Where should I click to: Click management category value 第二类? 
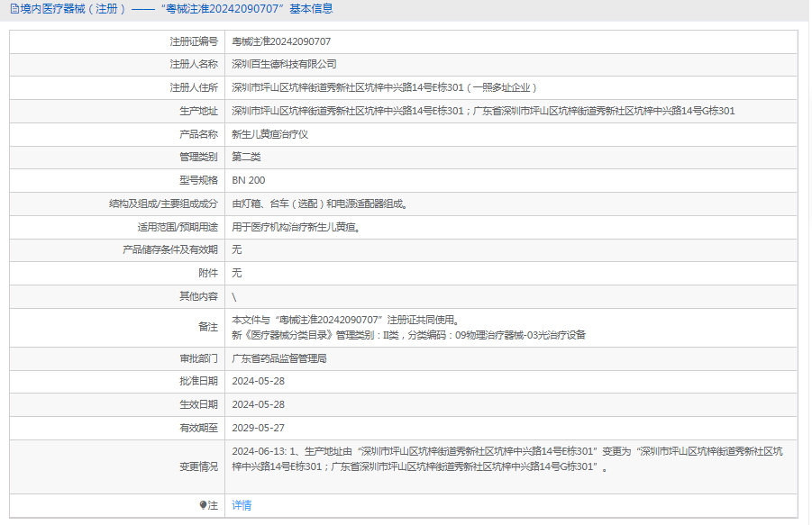coord(246,157)
